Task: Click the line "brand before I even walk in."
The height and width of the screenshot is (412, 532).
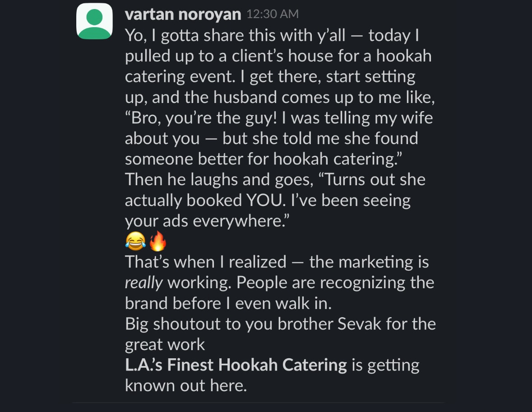Action: click(228, 303)
